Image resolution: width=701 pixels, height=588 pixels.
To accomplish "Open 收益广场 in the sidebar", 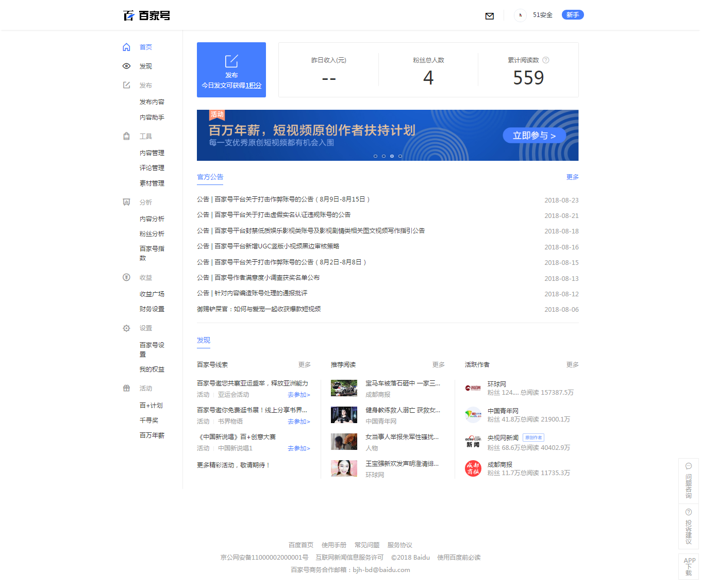I will click(152, 294).
